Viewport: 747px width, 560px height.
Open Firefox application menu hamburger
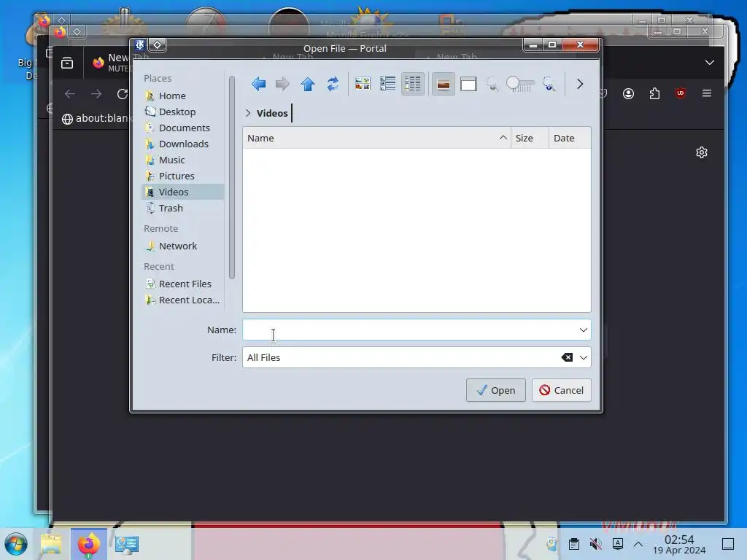pos(706,93)
